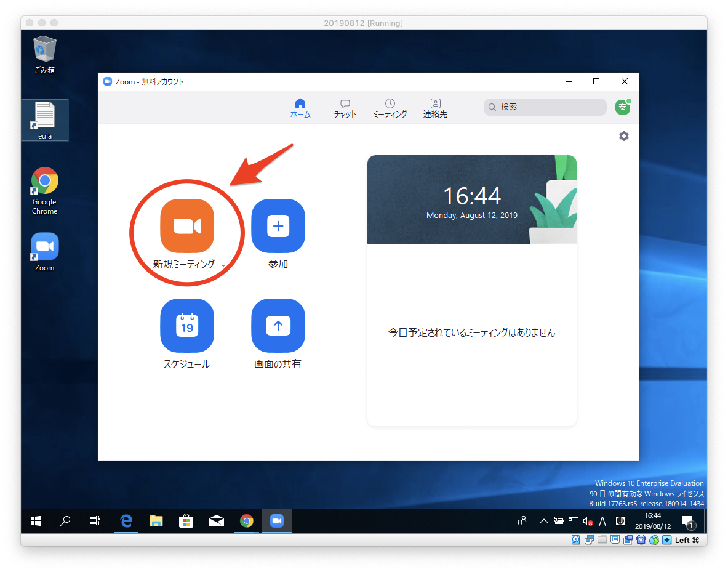Open the notification action center
Image resolution: width=728 pixels, height=572 pixels.
[x=687, y=521]
